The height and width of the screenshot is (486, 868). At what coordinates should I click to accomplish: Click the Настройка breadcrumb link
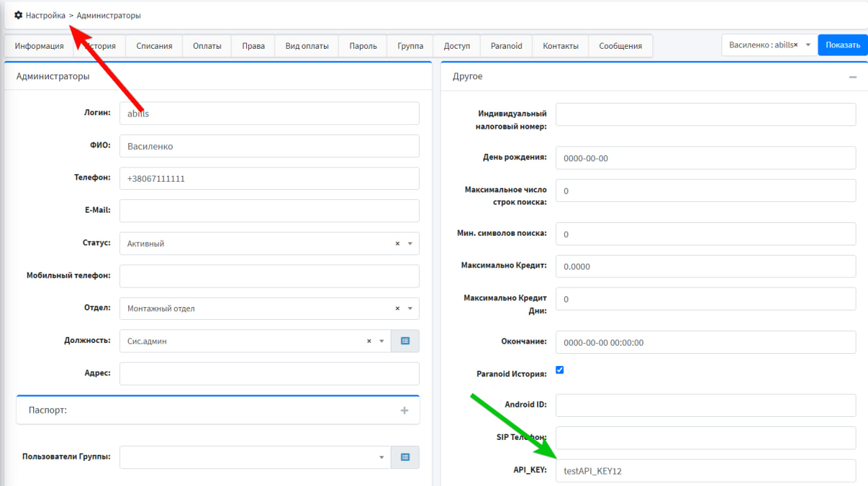point(45,15)
